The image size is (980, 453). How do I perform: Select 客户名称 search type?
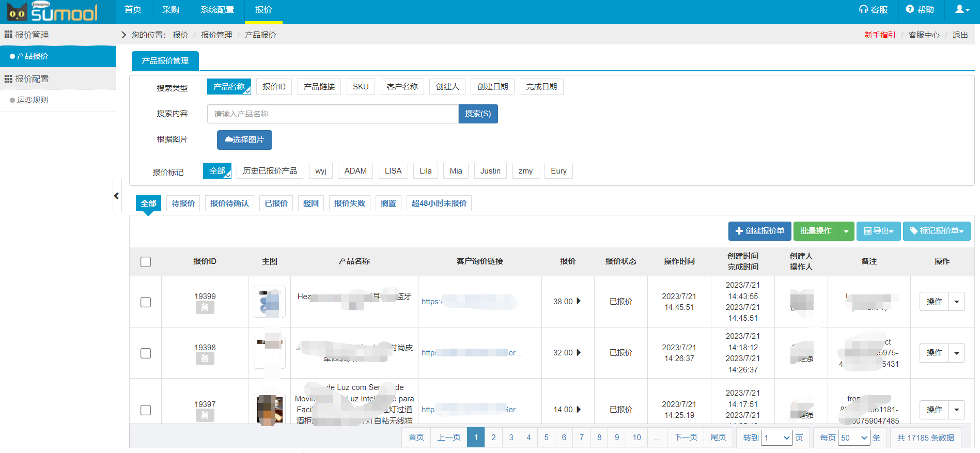tap(402, 87)
